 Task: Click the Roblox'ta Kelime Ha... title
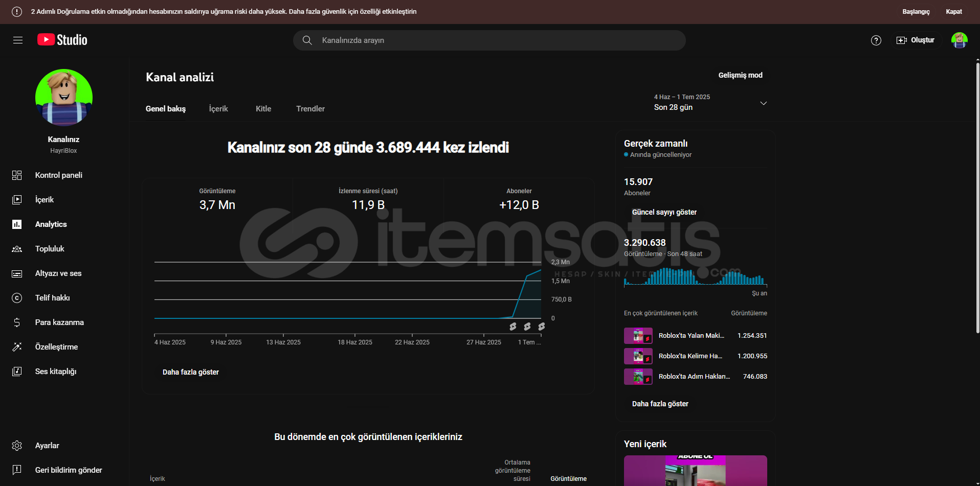click(691, 356)
